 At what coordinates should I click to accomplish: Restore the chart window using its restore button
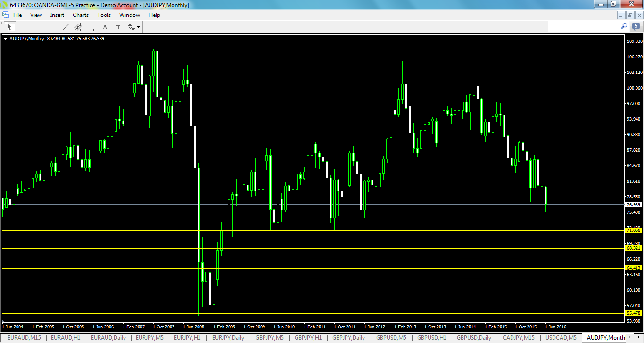(630, 15)
